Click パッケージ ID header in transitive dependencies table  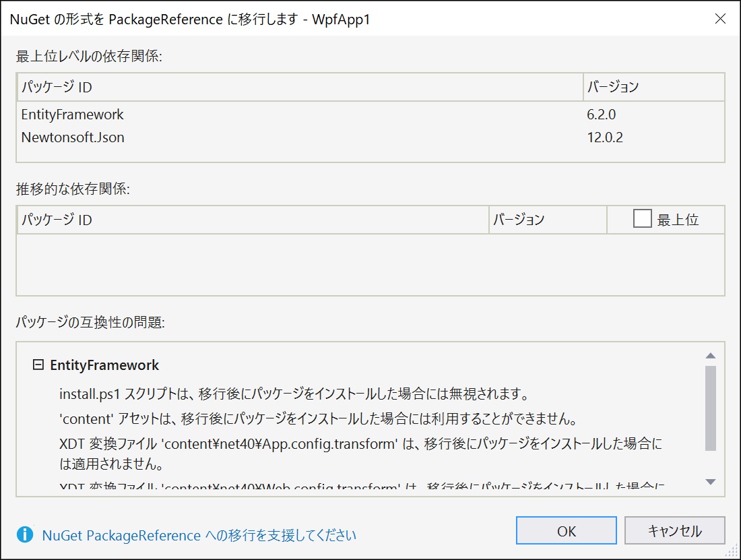pyautogui.click(x=253, y=220)
